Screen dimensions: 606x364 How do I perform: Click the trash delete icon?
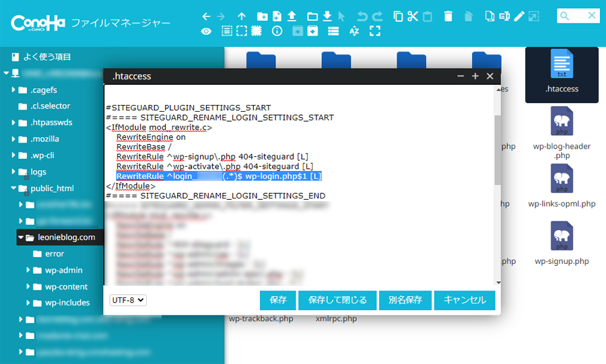(x=448, y=16)
